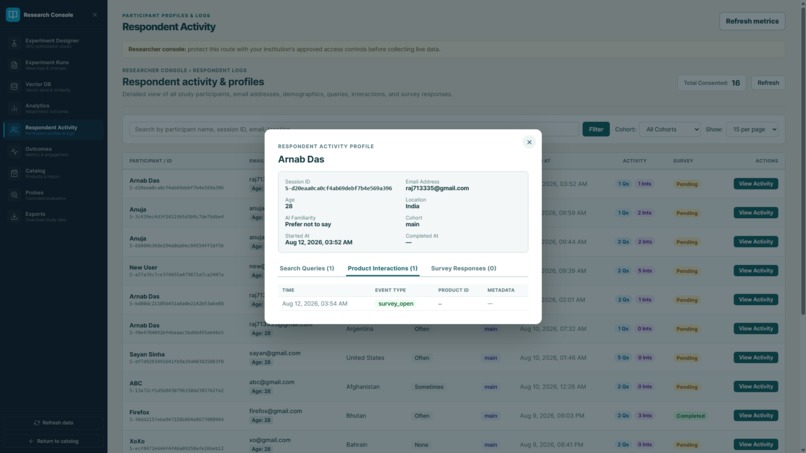This screenshot has width=806, height=453.
Task: Go to Vector DB menu item
Action: pos(53,86)
